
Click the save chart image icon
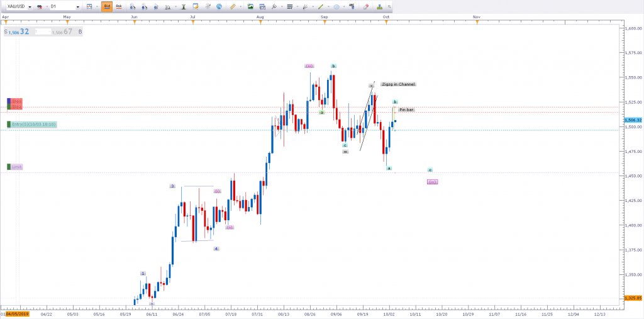pos(250,6)
